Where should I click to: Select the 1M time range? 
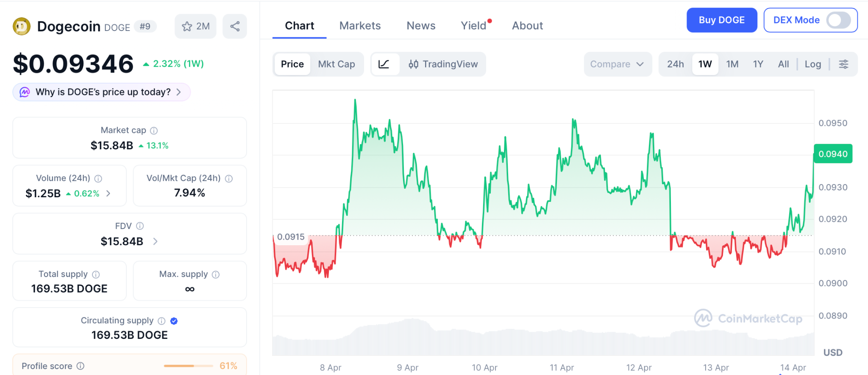(x=732, y=64)
